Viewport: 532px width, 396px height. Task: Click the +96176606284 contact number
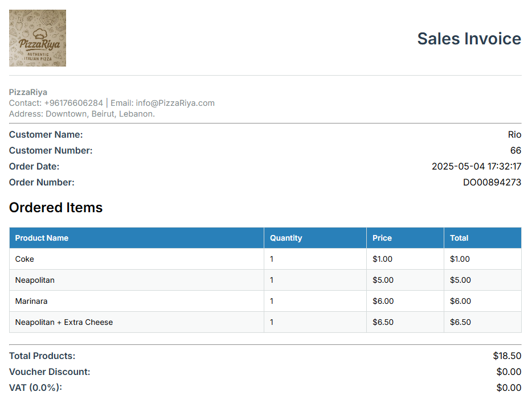click(x=73, y=103)
